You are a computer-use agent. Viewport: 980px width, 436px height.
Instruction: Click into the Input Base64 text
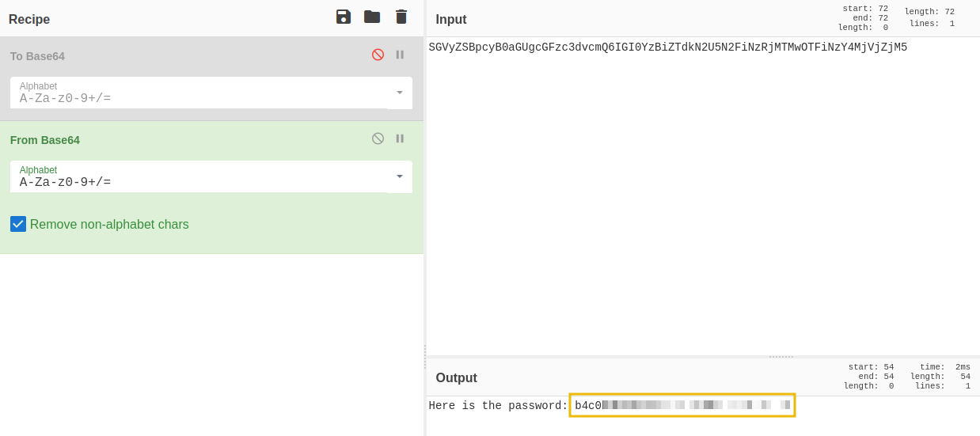[667, 47]
